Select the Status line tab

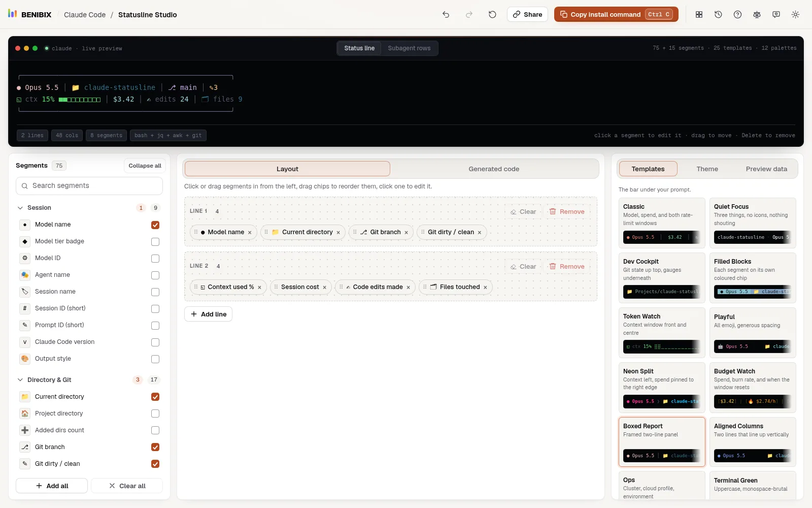359,48
